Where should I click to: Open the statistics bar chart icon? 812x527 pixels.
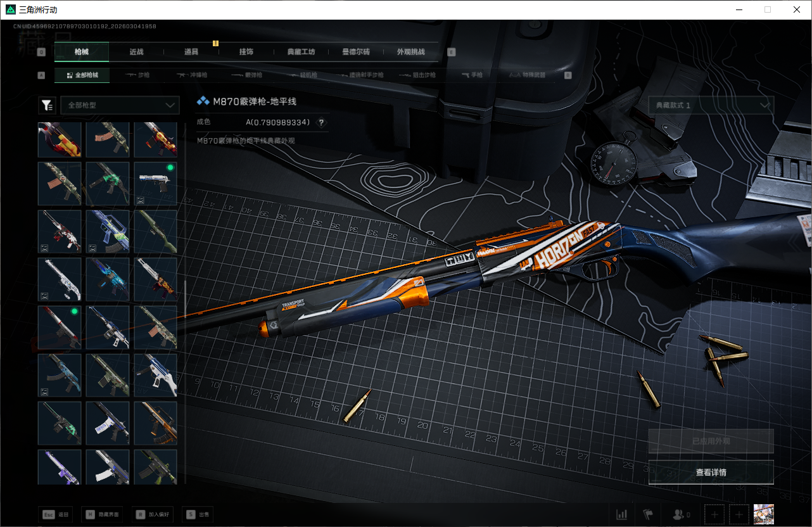(x=622, y=514)
